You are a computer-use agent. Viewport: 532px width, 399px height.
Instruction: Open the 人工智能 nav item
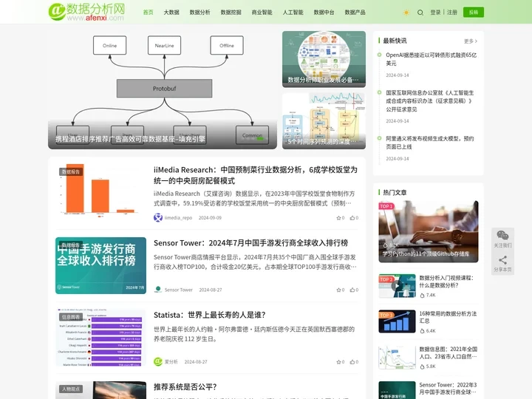(x=293, y=13)
